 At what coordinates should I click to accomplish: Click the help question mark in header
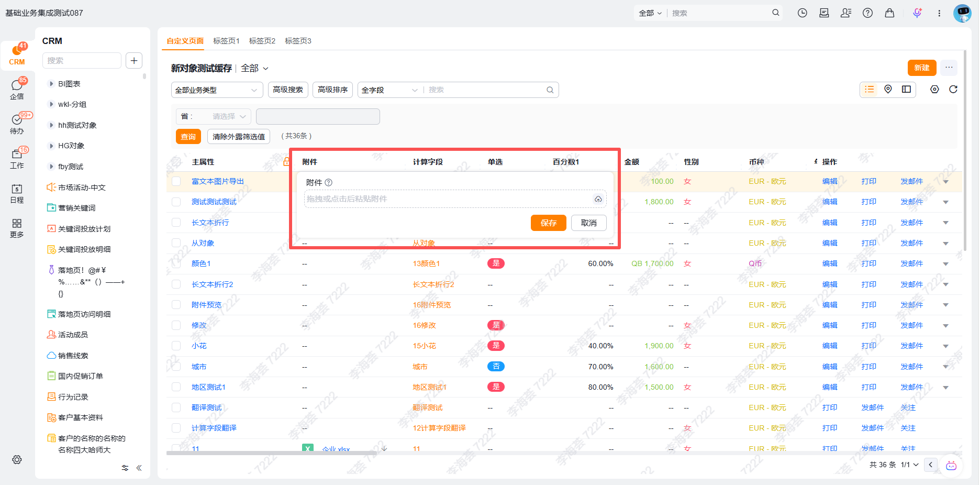[x=868, y=13]
